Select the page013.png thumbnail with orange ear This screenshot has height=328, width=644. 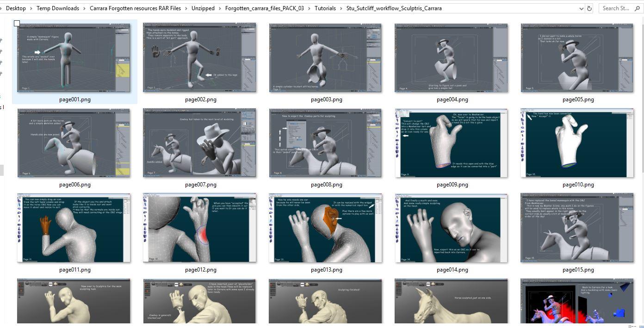point(325,228)
